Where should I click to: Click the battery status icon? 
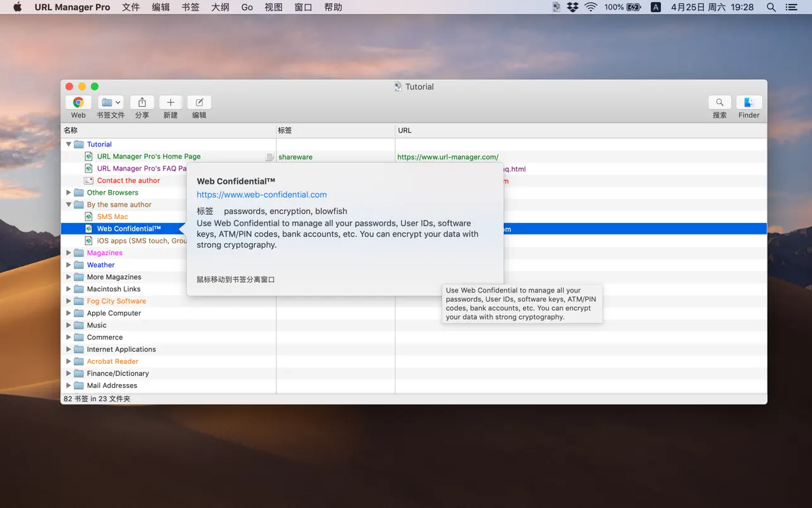click(x=634, y=8)
